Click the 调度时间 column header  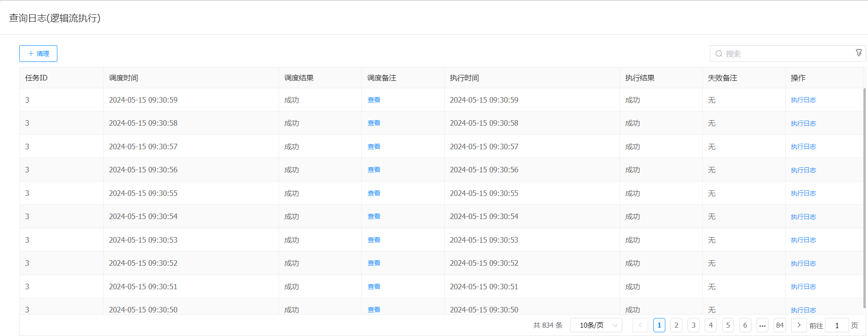pyautogui.click(x=124, y=78)
